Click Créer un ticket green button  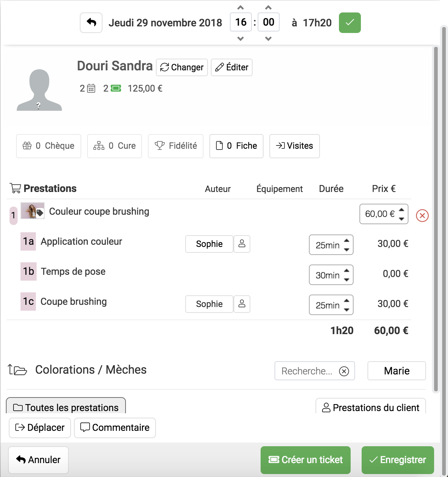[306, 460]
